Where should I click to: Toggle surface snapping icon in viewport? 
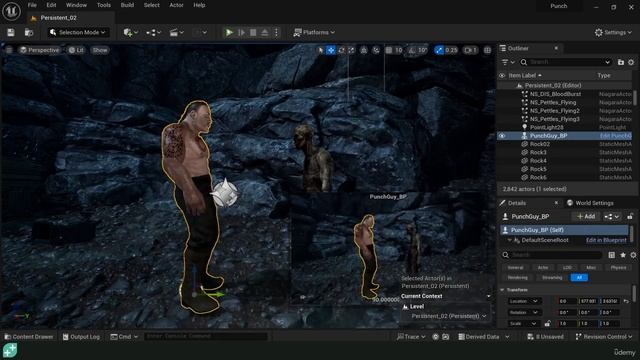376,50
